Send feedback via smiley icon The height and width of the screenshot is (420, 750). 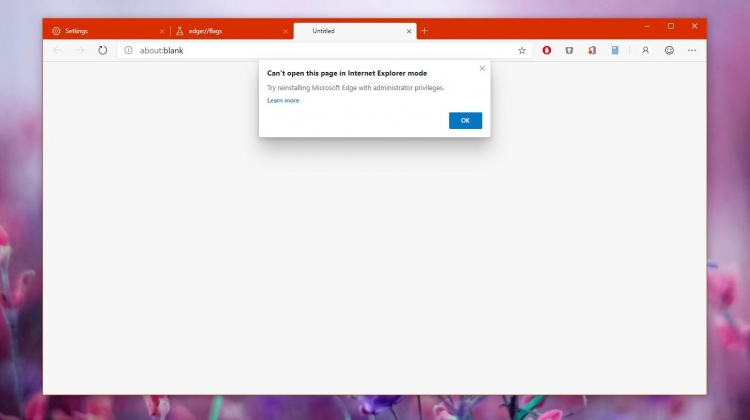click(x=669, y=50)
